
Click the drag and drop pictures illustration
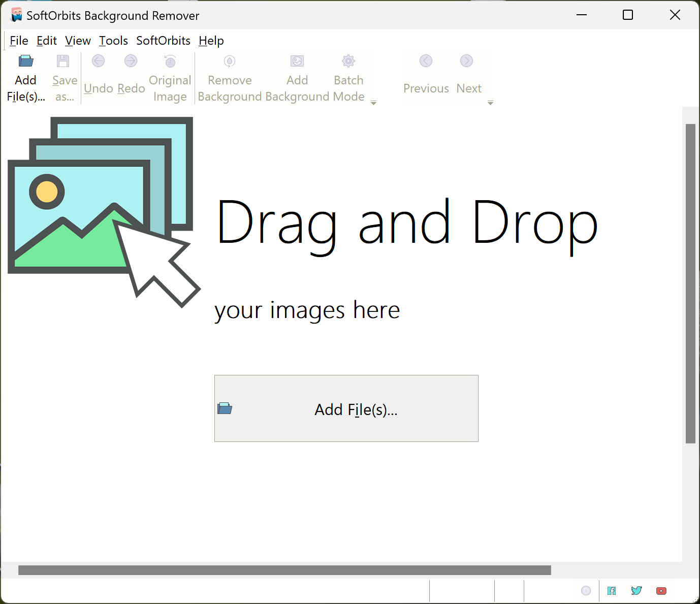tap(104, 212)
